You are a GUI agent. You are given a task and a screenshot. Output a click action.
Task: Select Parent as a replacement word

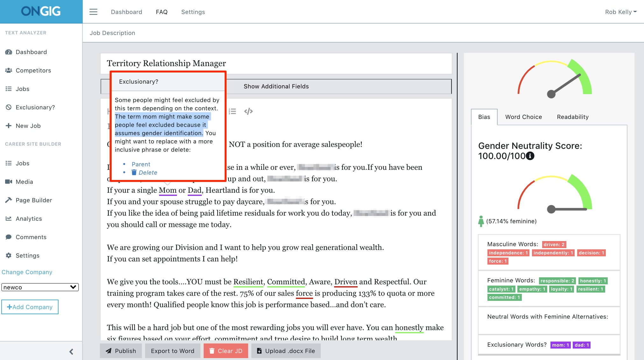[141, 164]
